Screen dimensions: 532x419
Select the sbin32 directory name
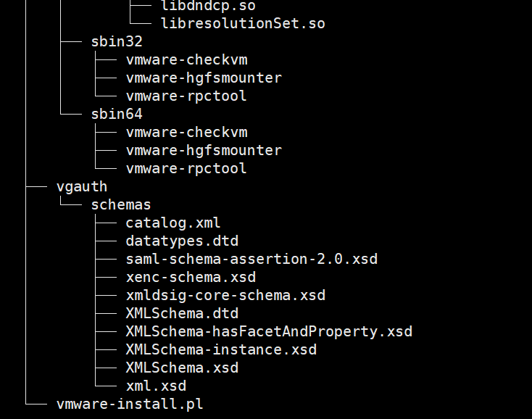117,41
